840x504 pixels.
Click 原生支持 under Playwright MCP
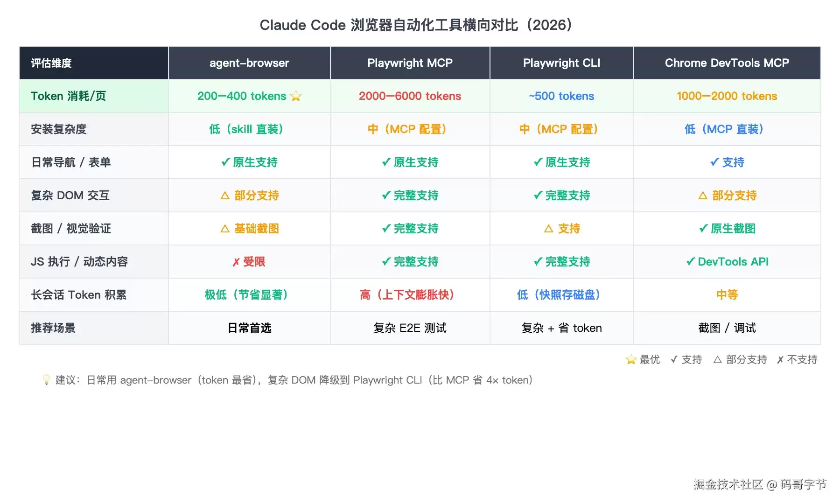(x=410, y=162)
